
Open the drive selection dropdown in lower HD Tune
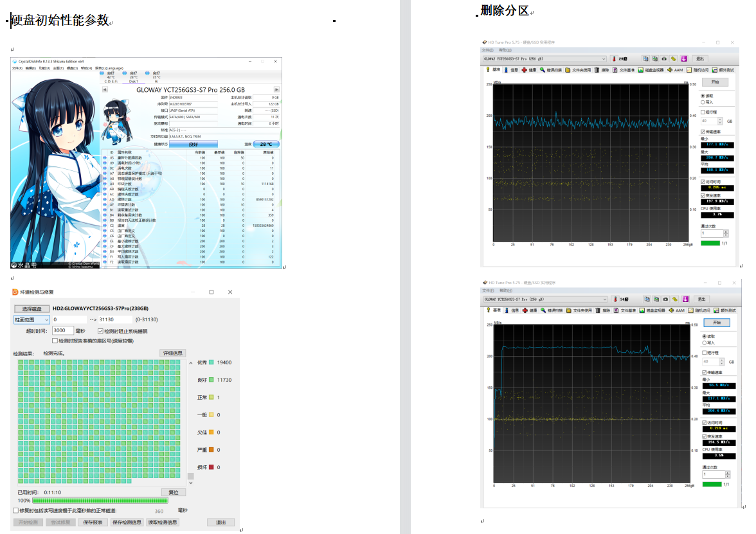pos(546,299)
